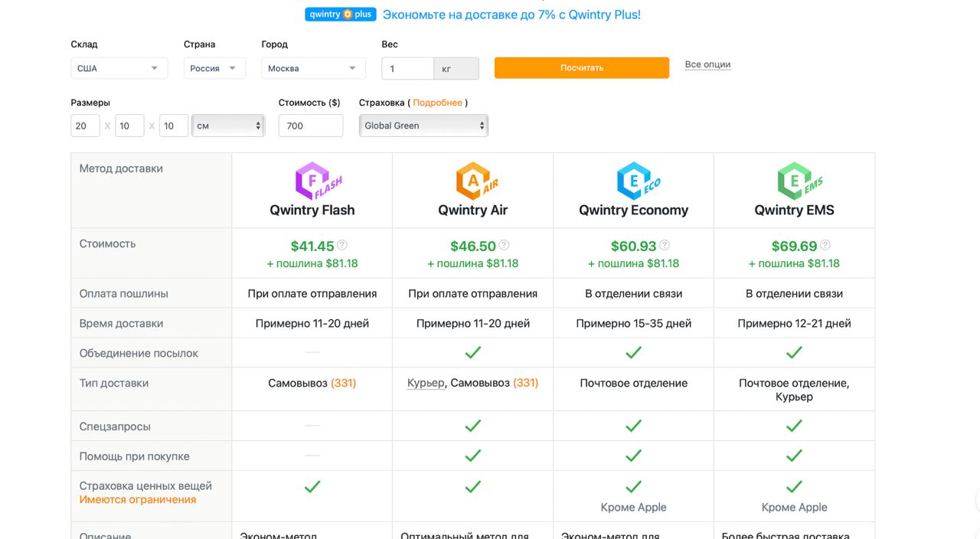Open help icon next to $69.69 price
Viewport: 980px width, 539px height.
point(825,245)
